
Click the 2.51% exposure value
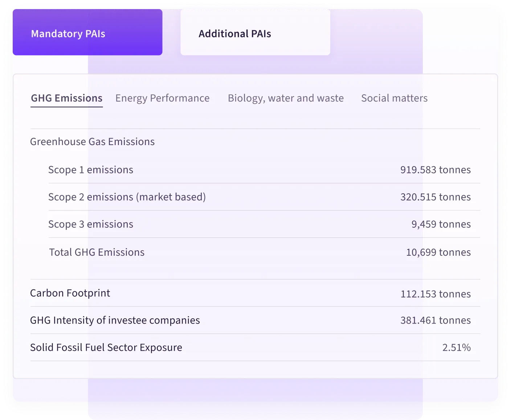coord(457,347)
